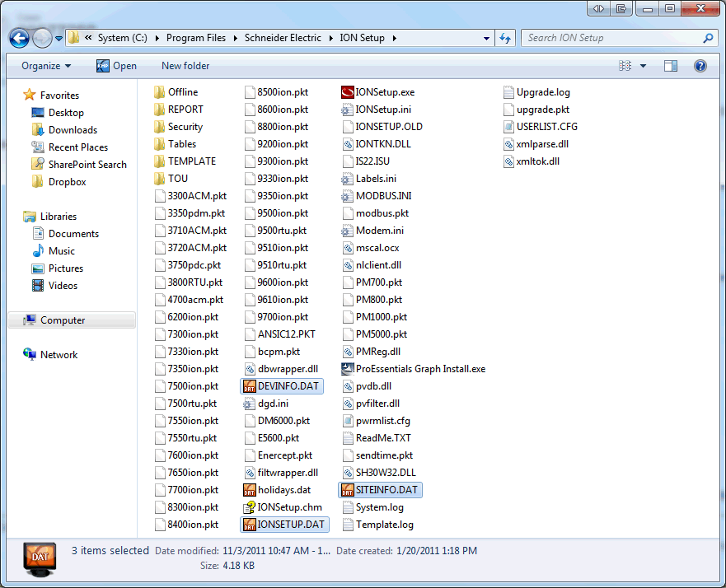Select the IONSetup.ini settings file icon
Viewport: 726px width, 588px height.
pyautogui.click(x=347, y=110)
